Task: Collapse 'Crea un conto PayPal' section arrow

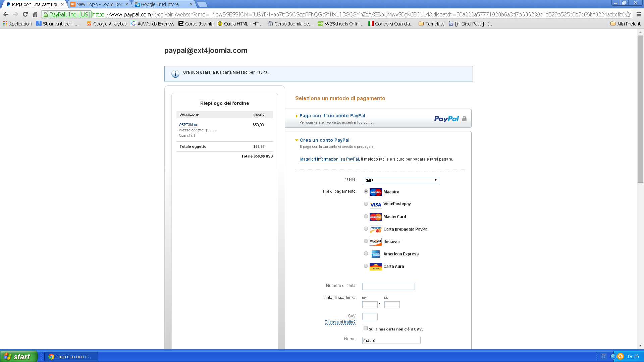Action: click(297, 140)
